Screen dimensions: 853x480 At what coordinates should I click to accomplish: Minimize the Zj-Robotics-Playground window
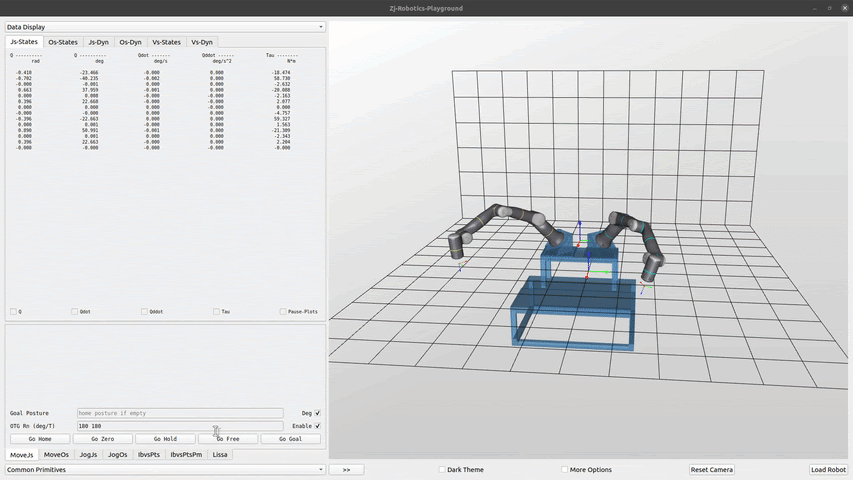[813, 8]
